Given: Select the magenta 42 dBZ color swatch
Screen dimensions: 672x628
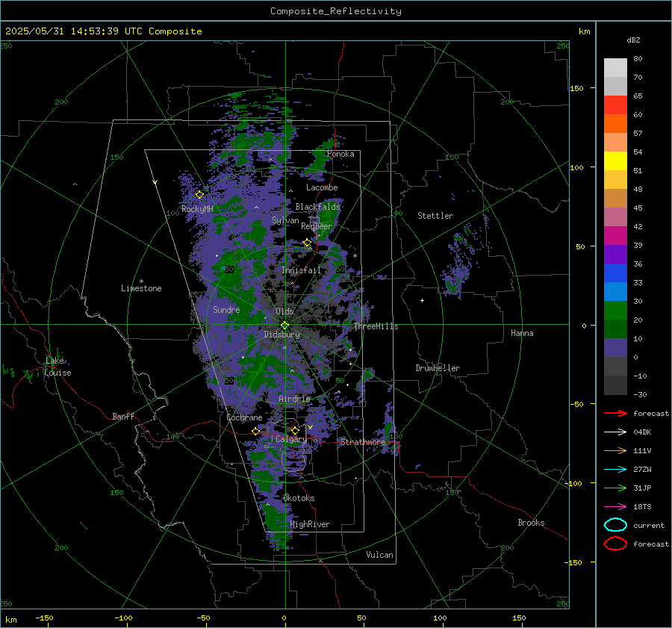Looking at the screenshot, I should pyautogui.click(x=615, y=235).
